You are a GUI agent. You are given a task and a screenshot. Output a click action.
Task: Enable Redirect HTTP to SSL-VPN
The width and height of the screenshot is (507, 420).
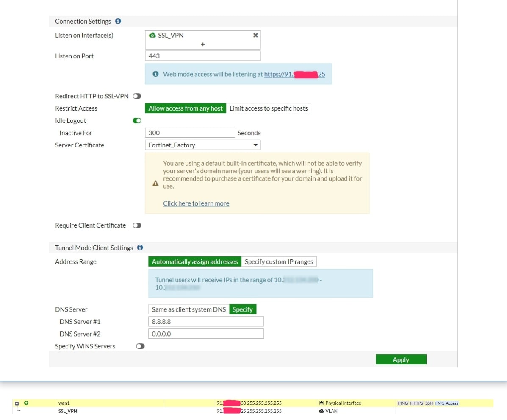click(137, 96)
